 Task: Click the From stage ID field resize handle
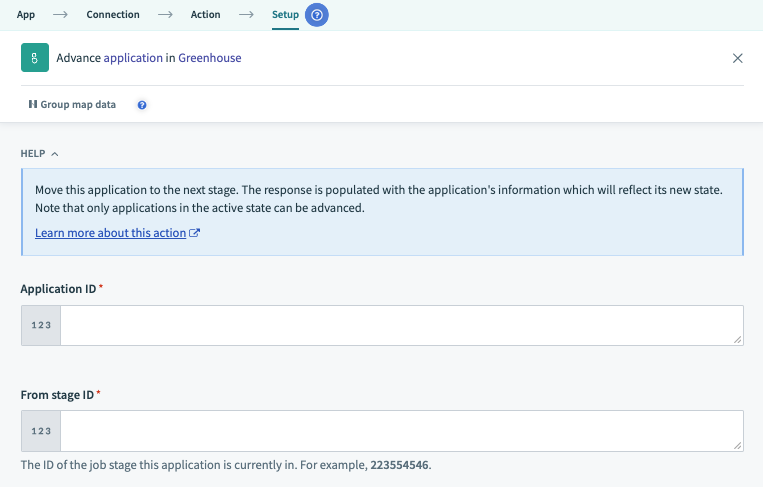pyautogui.click(x=738, y=444)
